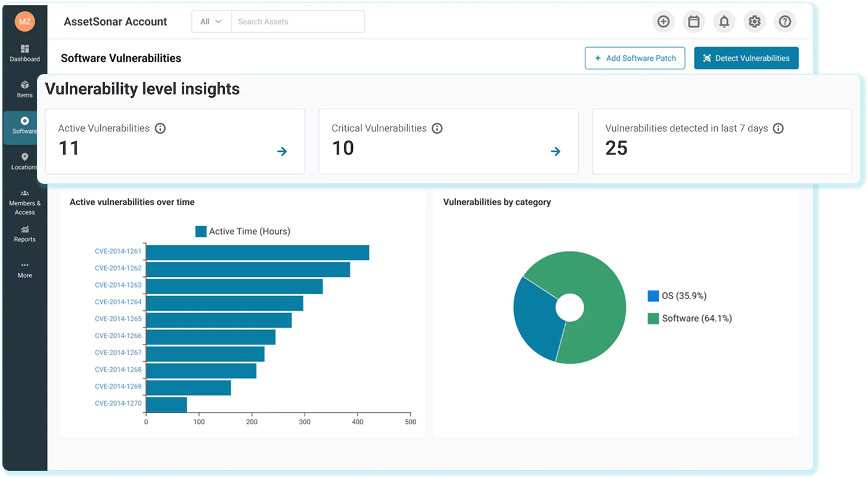Viewport: 868px width, 478px height.
Task: Click the help question mark icon
Action: coord(785,22)
